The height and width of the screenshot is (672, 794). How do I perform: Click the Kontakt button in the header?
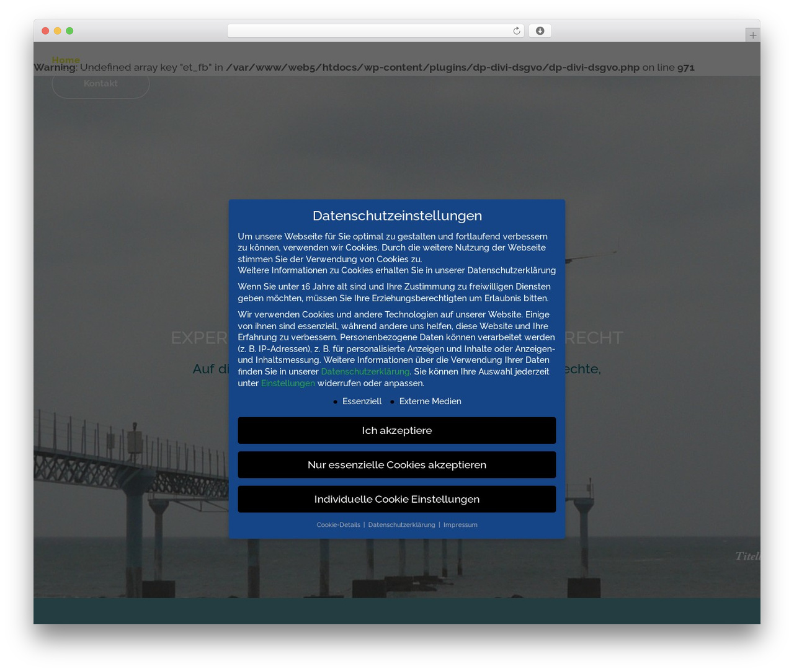100,84
